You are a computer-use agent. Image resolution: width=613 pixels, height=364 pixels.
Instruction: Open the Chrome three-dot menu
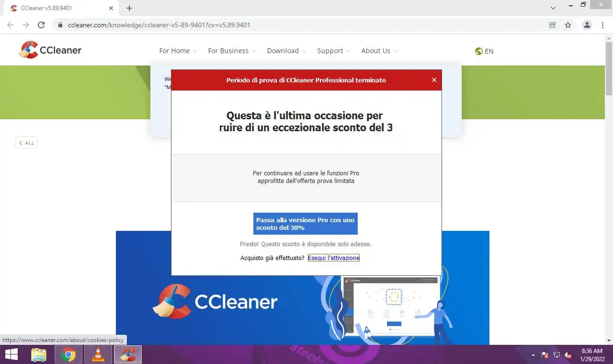(602, 25)
